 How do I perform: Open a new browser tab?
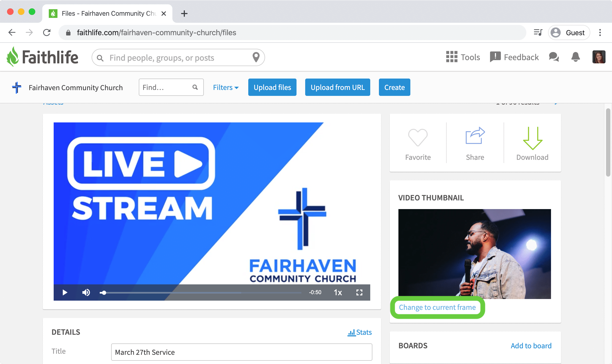[184, 14]
